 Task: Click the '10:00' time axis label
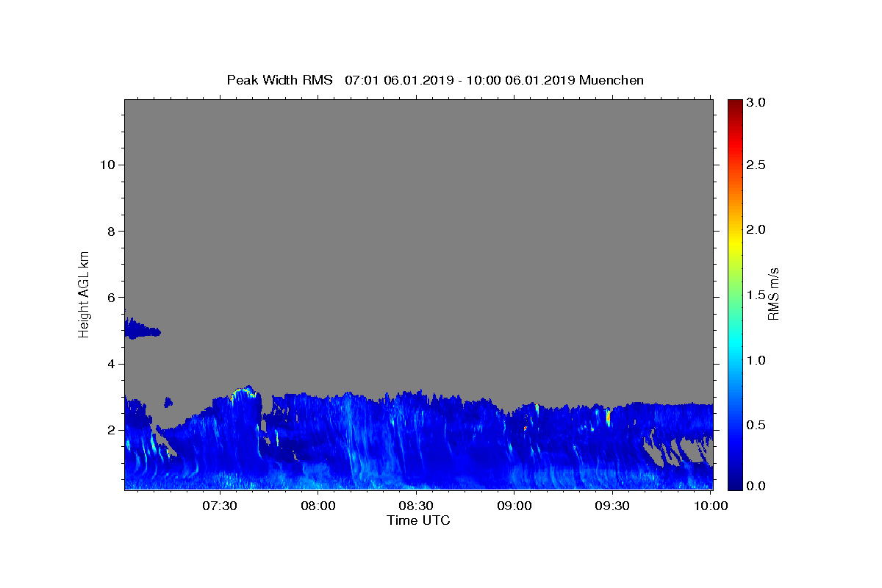[711, 506]
